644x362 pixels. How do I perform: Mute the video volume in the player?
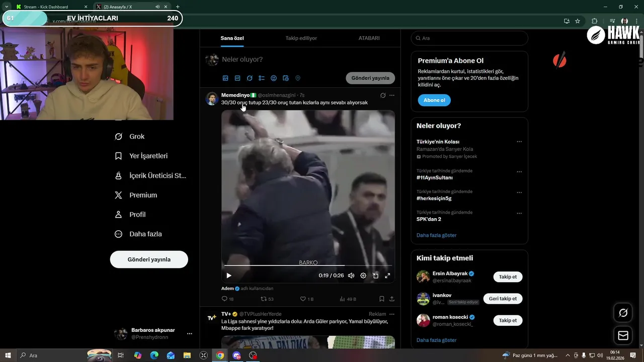coord(351,276)
